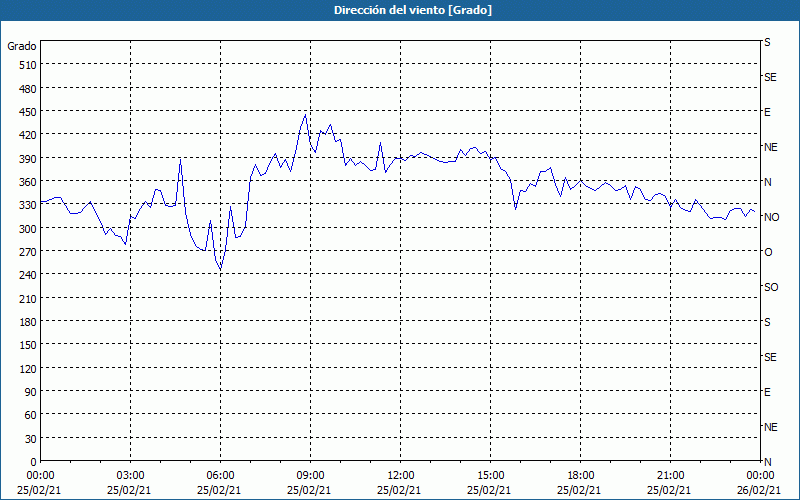Screen dimensions: 800x500
Task: Click the 90 degree axis label
Action: click(x=31, y=392)
